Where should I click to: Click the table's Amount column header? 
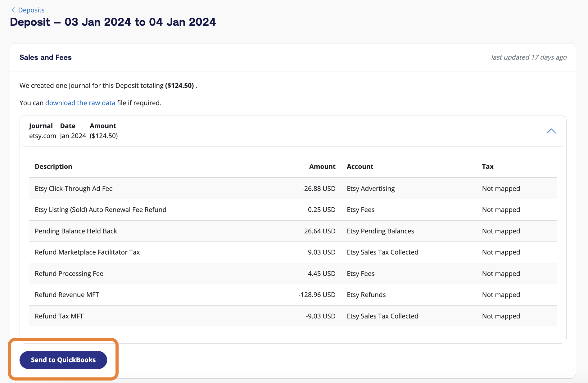point(322,166)
